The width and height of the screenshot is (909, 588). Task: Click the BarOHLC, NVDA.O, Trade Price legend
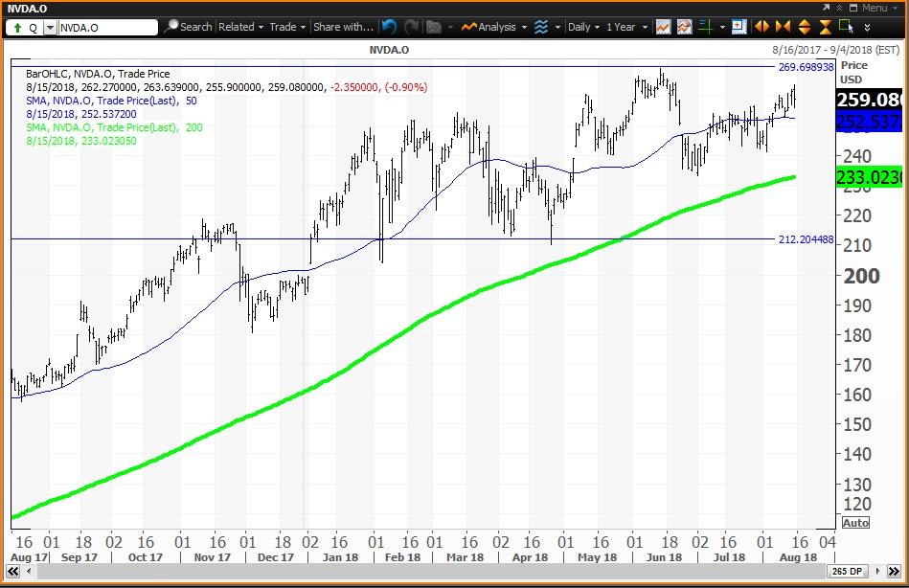pyautogui.click(x=98, y=74)
